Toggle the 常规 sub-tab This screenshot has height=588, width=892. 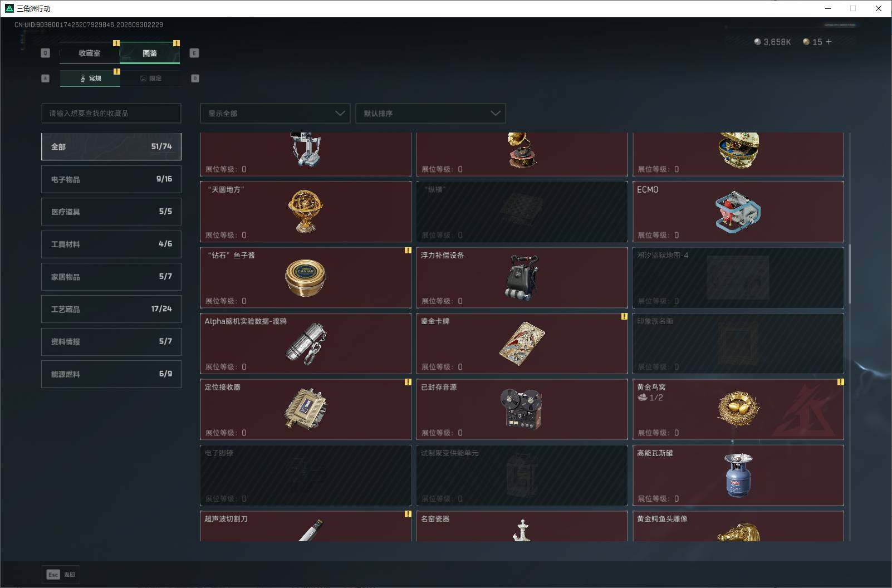[90, 78]
